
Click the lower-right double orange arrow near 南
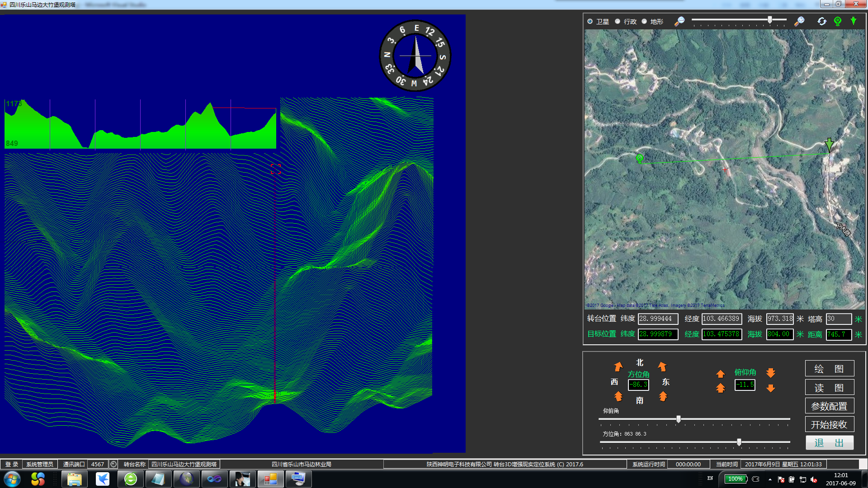pos(663,396)
